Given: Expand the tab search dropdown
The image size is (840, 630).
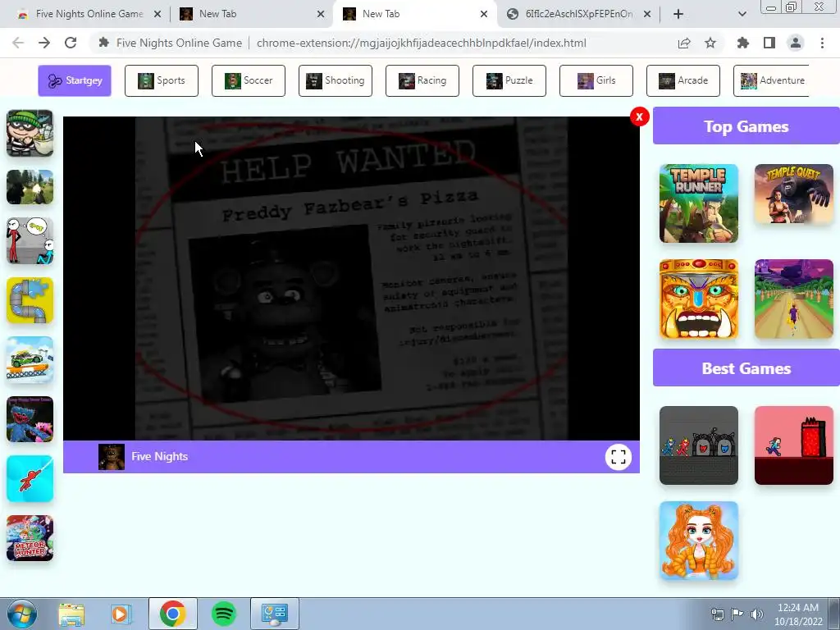Looking at the screenshot, I should 742,14.
